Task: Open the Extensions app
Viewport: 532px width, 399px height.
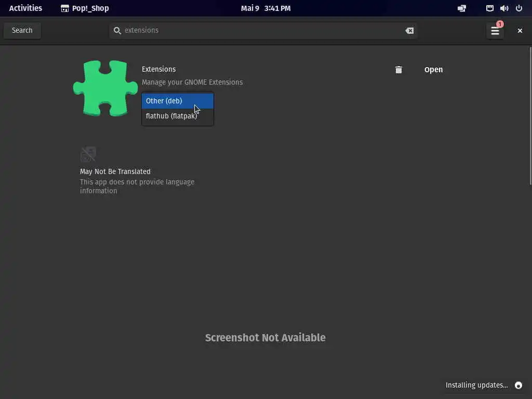Action: click(x=433, y=70)
